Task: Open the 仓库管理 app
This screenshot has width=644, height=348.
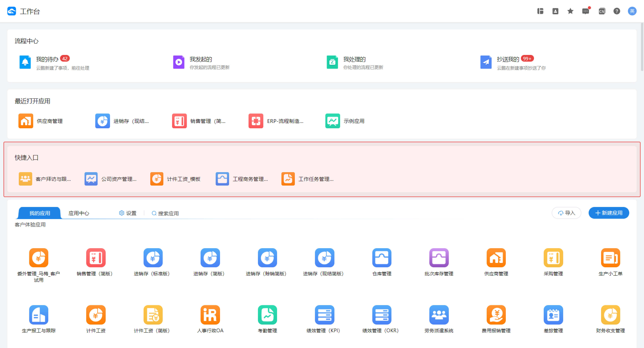Action: pyautogui.click(x=382, y=258)
